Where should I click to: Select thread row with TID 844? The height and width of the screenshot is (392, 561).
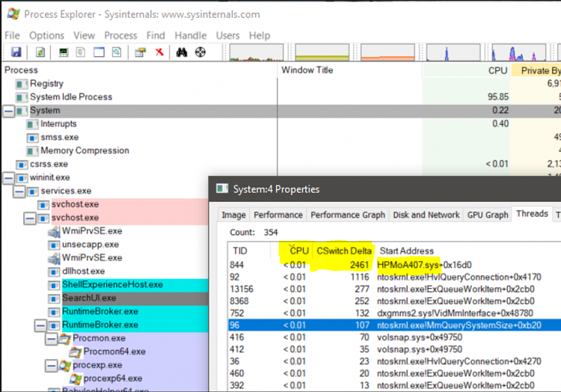tap(395, 265)
